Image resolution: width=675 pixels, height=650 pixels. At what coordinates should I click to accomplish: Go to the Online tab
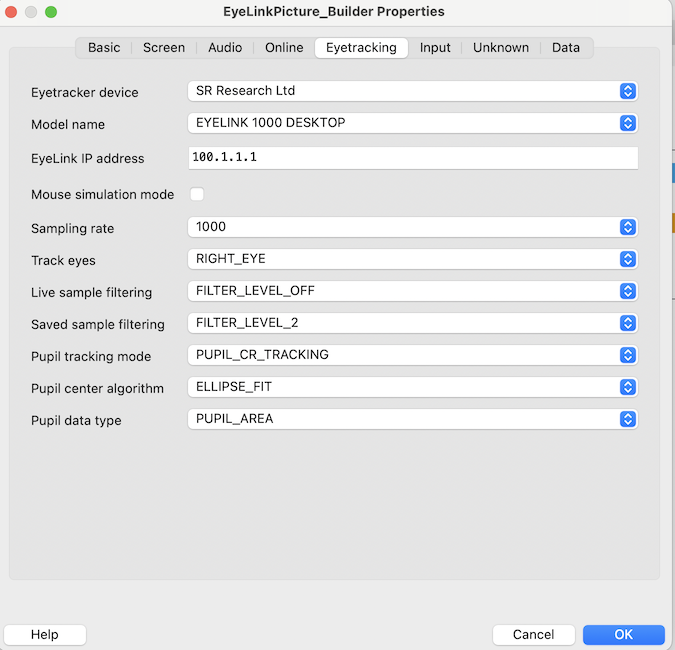click(284, 48)
